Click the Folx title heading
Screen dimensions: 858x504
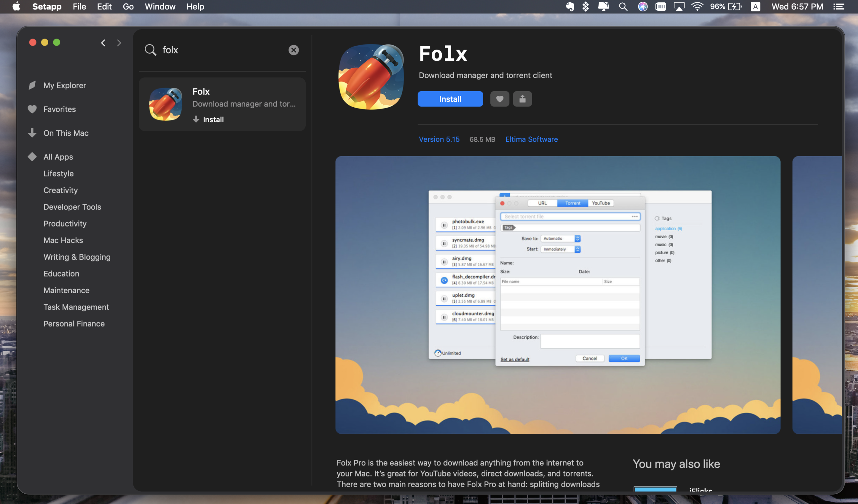click(x=443, y=54)
